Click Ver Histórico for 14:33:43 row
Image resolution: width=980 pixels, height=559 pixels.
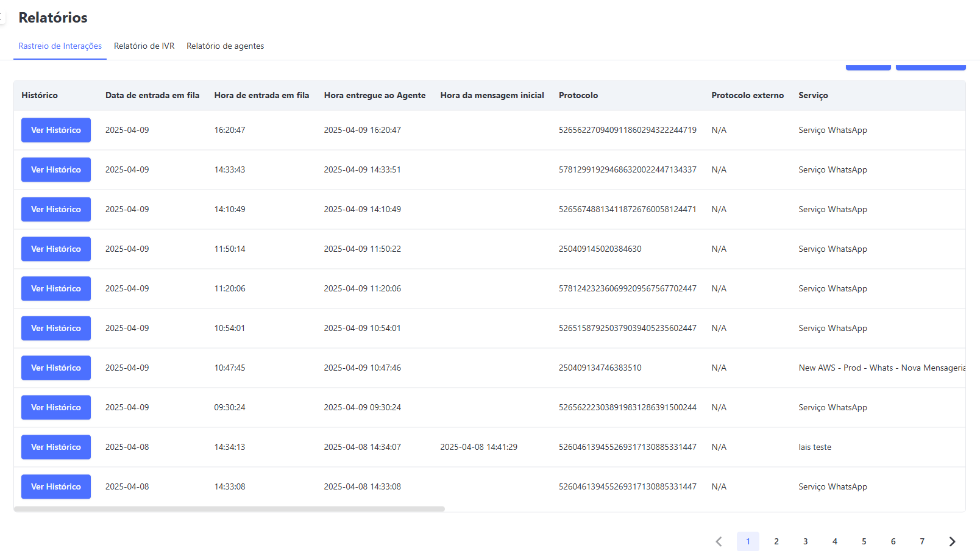[x=56, y=169]
